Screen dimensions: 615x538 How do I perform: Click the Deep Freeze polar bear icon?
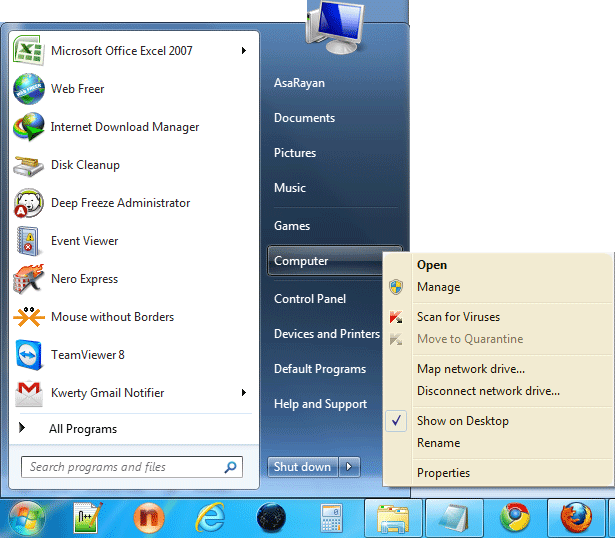pyautogui.click(x=29, y=203)
